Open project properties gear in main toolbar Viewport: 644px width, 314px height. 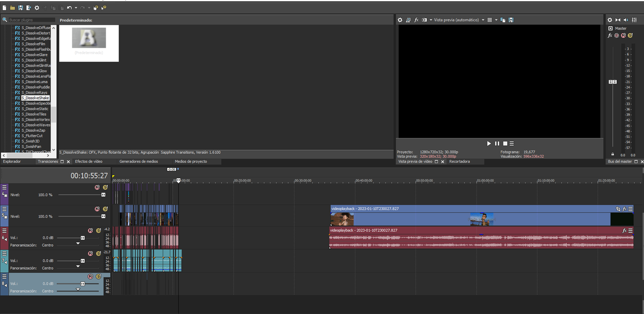click(x=36, y=8)
